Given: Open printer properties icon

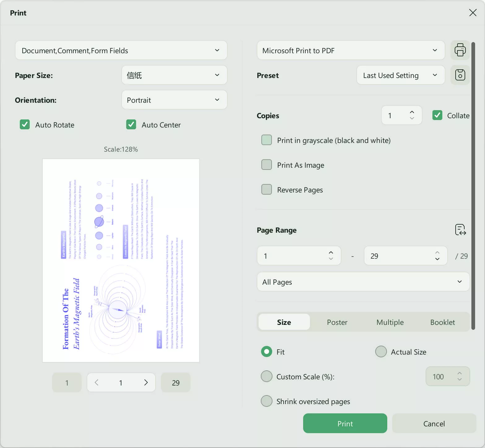Looking at the screenshot, I should coord(460,50).
